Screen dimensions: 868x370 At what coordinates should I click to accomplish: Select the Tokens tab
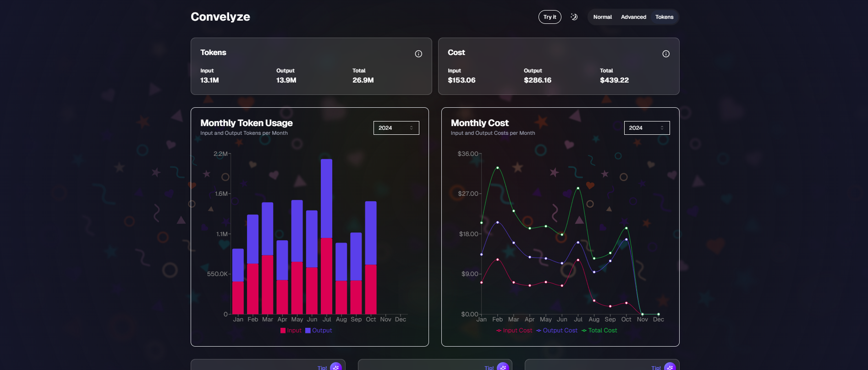point(664,17)
